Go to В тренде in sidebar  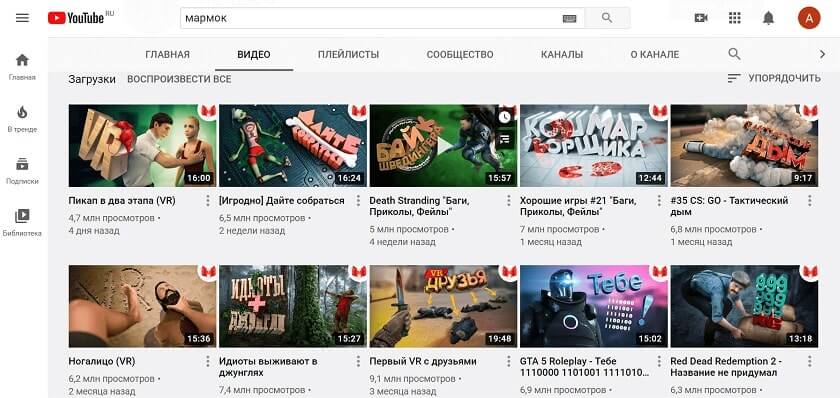click(22, 118)
